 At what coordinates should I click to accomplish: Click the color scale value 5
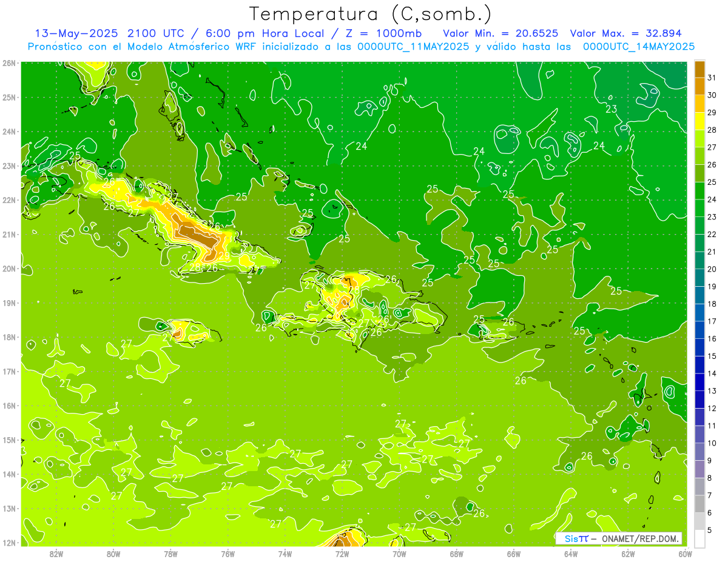710,530
